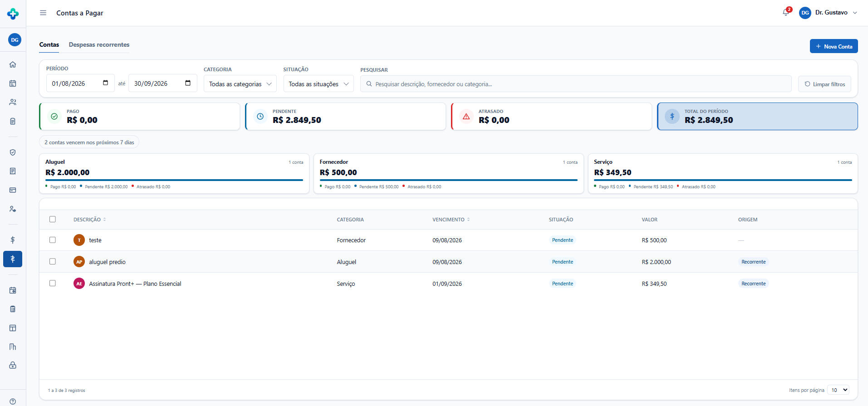Open the Todas as situações dropdown
This screenshot has height=406, width=868.
[x=319, y=84]
